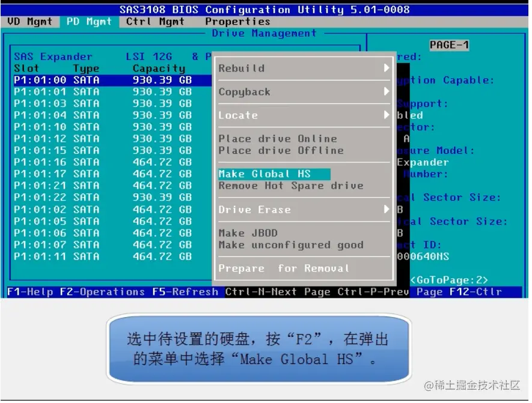Expand the Drive Erase submenu arrow
The image size is (532, 403).
pyautogui.click(x=387, y=209)
